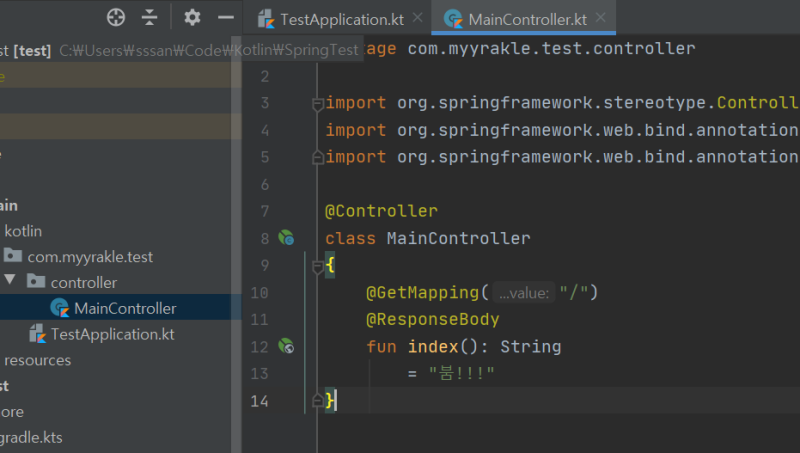
Task: Close the MainController.kt tab
Action: point(600,19)
